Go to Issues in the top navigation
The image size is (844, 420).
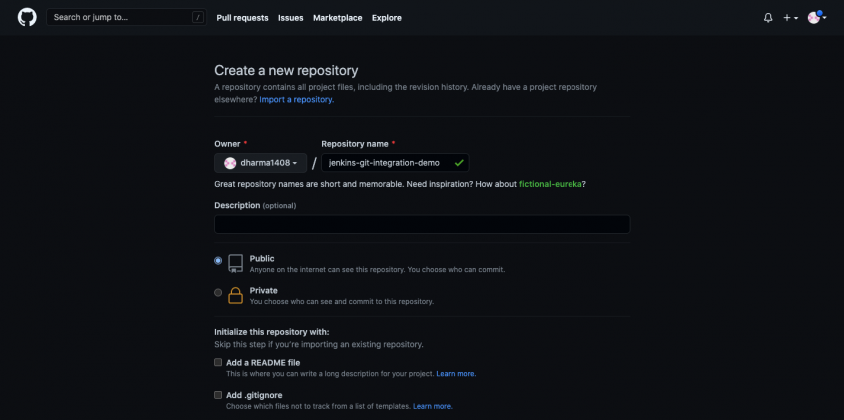coord(291,18)
